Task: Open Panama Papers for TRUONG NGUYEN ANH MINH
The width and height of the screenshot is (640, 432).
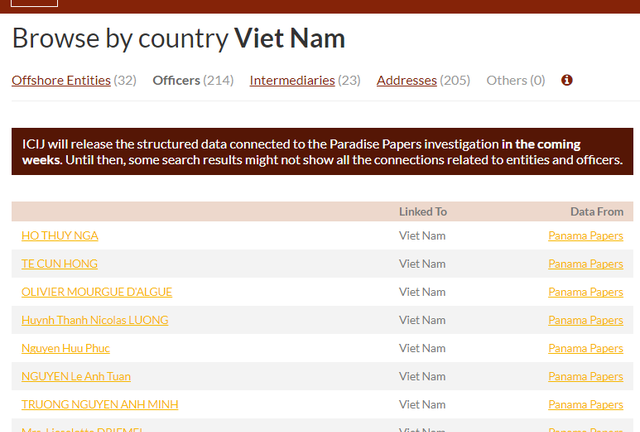Action: (585, 404)
